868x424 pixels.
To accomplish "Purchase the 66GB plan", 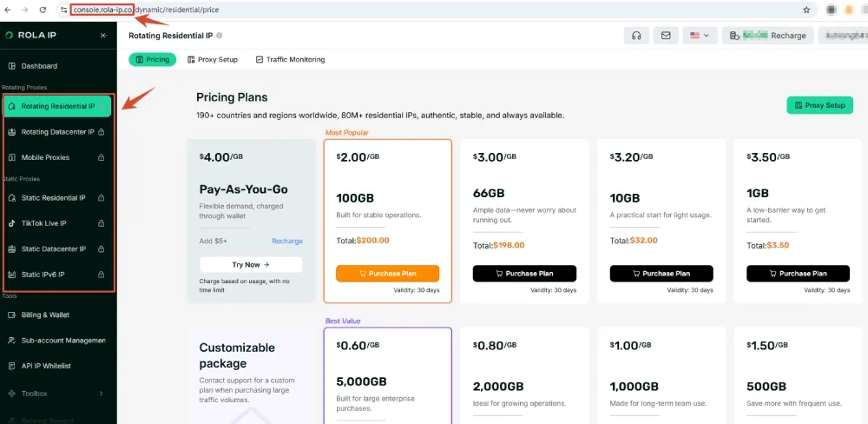I will coord(524,273).
